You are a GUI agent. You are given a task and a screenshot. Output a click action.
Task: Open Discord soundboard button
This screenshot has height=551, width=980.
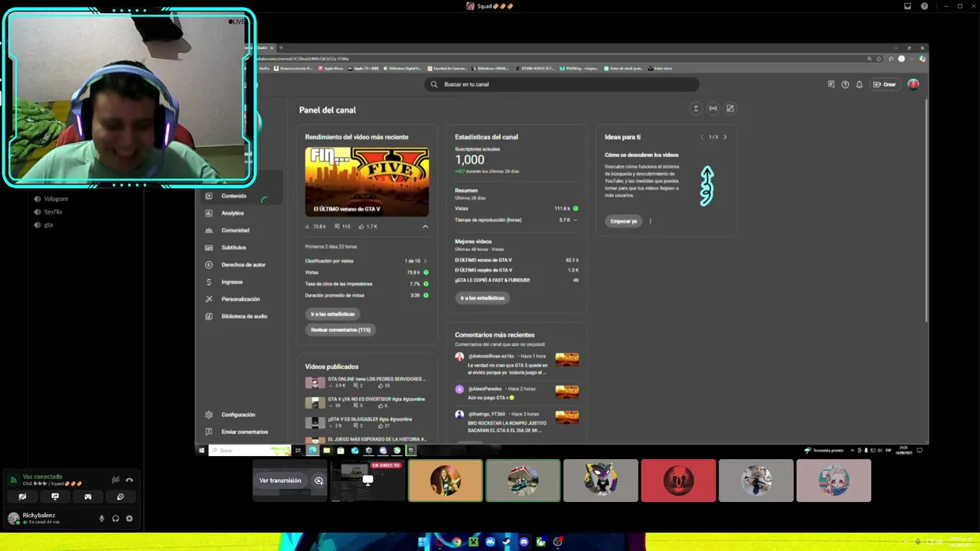coord(120,497)
